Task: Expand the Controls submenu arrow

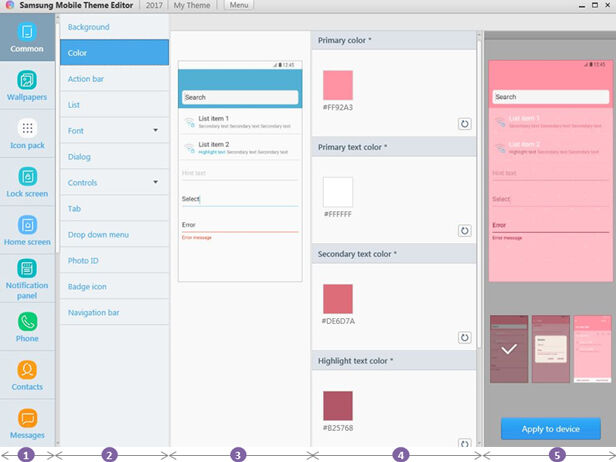Action: coord(156,182)
